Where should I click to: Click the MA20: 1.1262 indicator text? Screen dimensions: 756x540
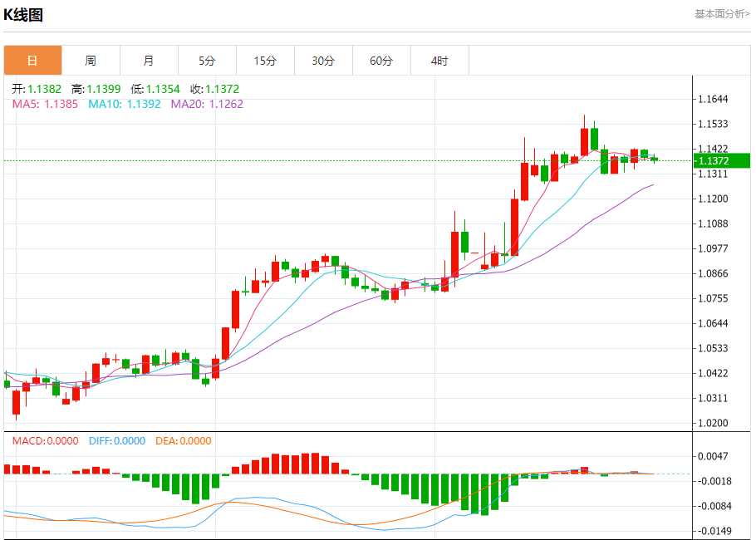point(207,104)
